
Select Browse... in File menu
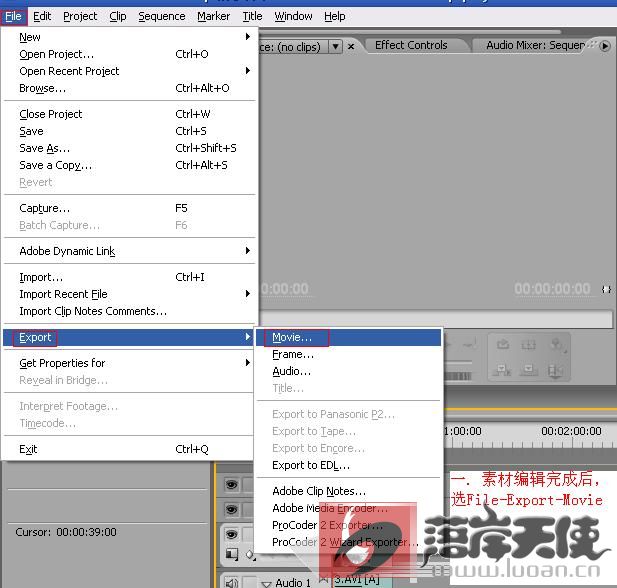pyautogui.click(x=129, y=88)
